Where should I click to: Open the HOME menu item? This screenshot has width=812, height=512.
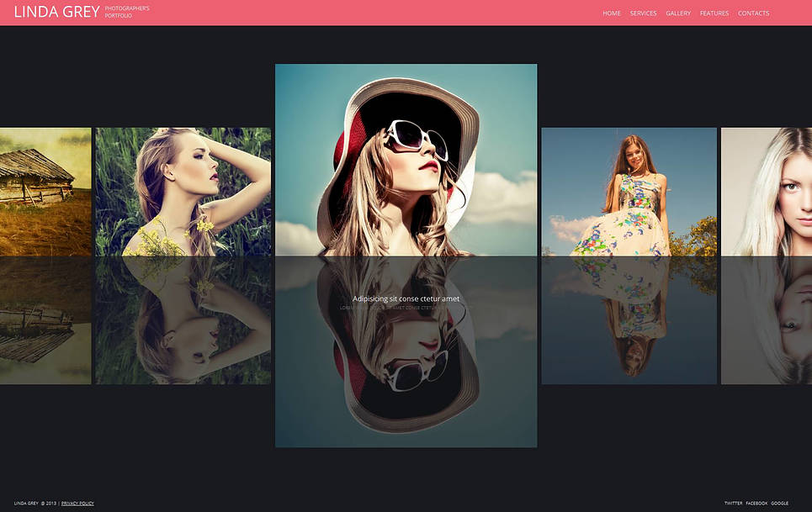coord(612,13)
